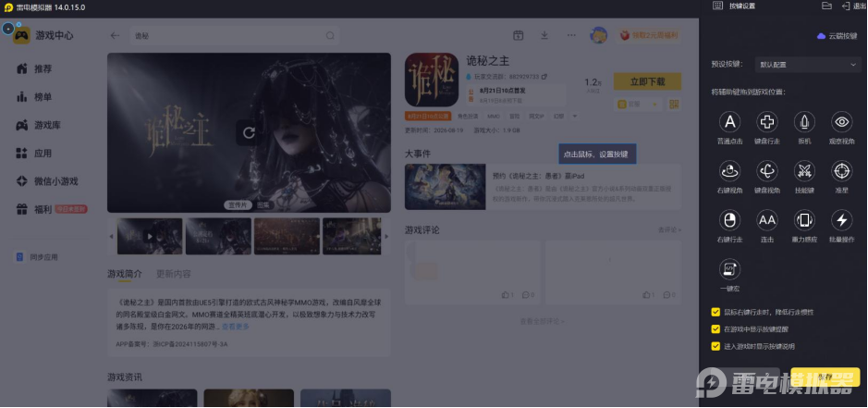Image resolution: width=868 pixels, height=408 pixels.
Task: Show the QR code icon beside 官服
Action: tap(674, 105)
